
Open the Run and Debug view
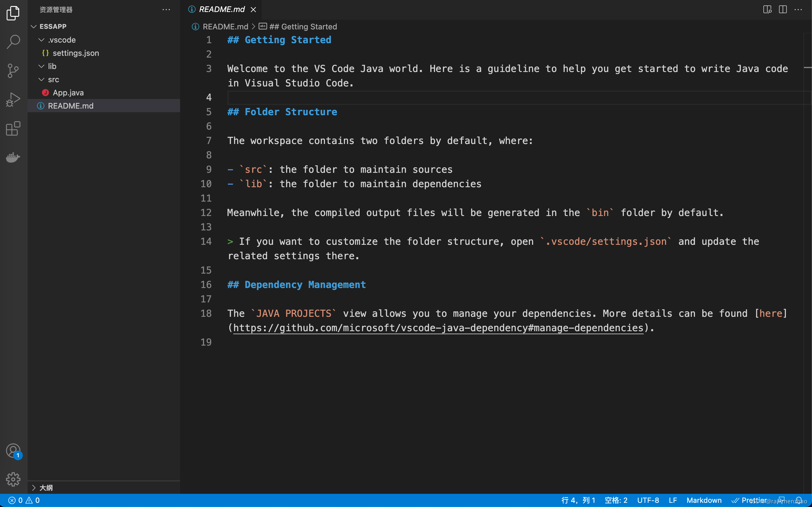tap(14, 100)
